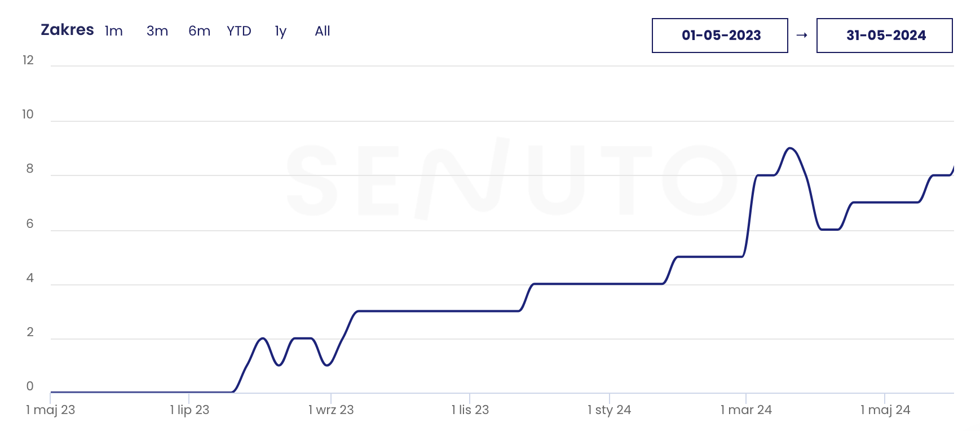
Task: Choose the 6m range option
Action: click(x=199, y=31)
